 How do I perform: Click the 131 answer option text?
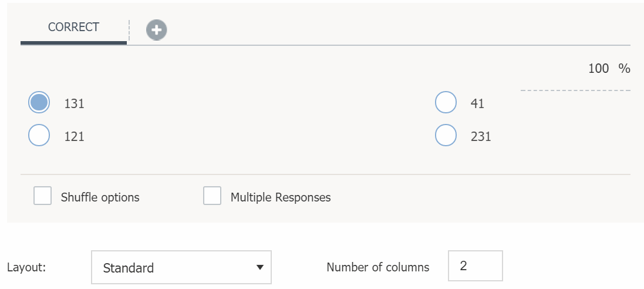click(75, 104)
